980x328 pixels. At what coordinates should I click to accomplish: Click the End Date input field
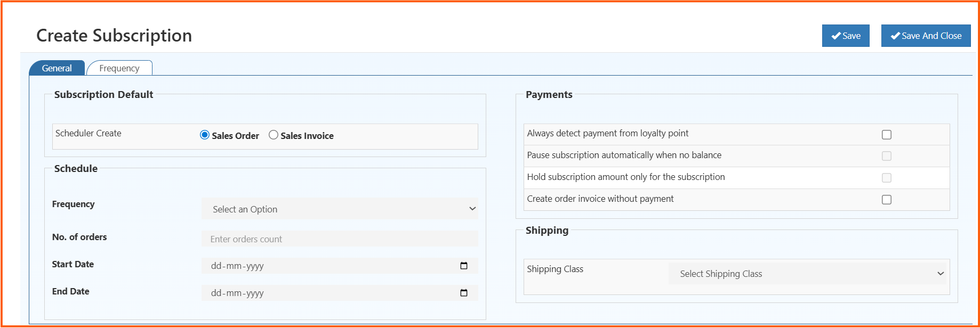click(x=340, y=293)
